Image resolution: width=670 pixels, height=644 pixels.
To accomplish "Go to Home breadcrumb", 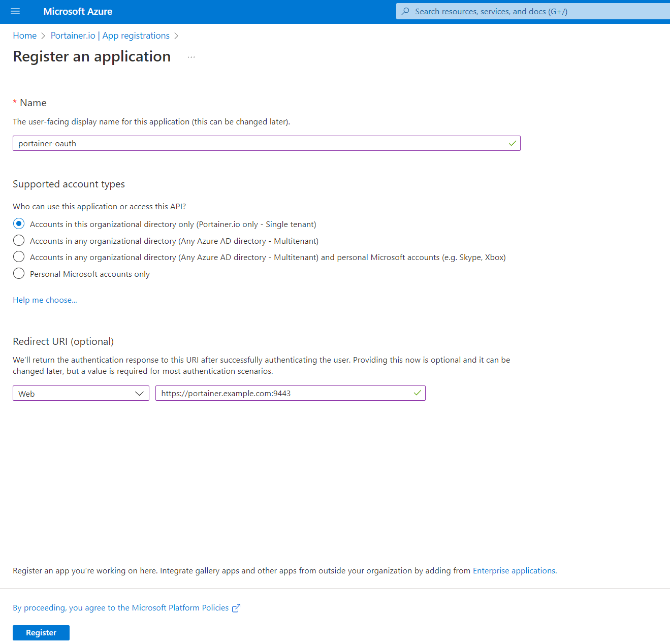I will coord(25,36).
